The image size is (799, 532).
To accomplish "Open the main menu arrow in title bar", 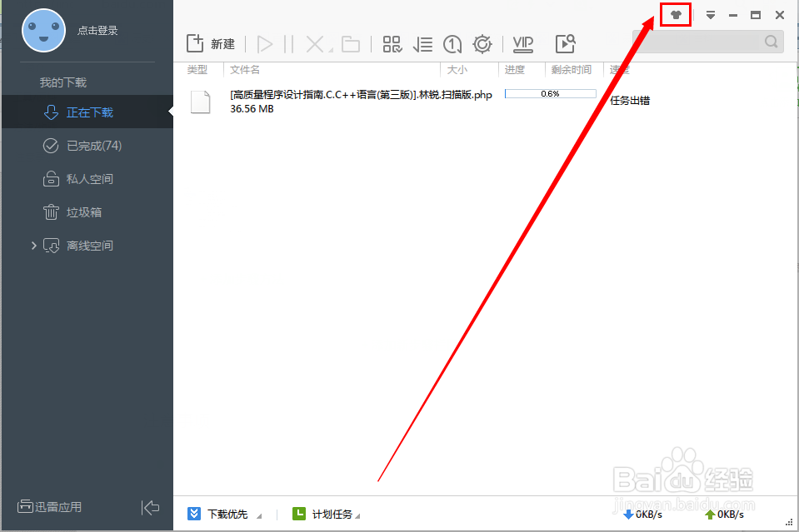I will [x=710, y=14].
